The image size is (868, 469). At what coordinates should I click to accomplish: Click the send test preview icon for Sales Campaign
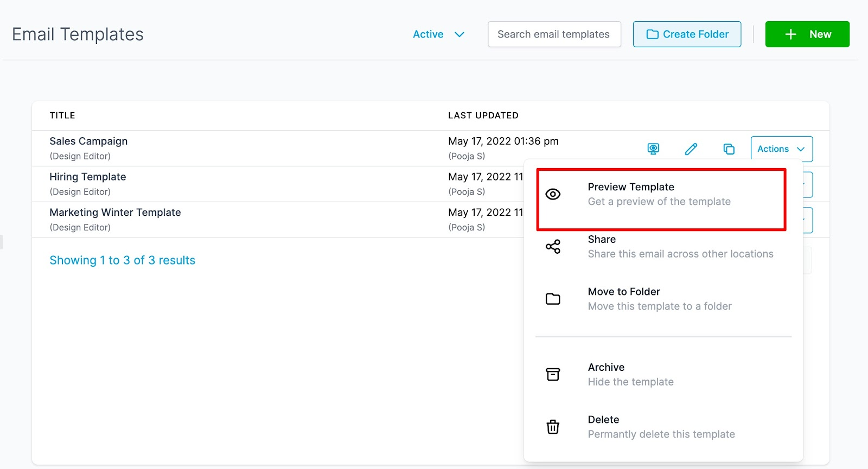(653, 149)
